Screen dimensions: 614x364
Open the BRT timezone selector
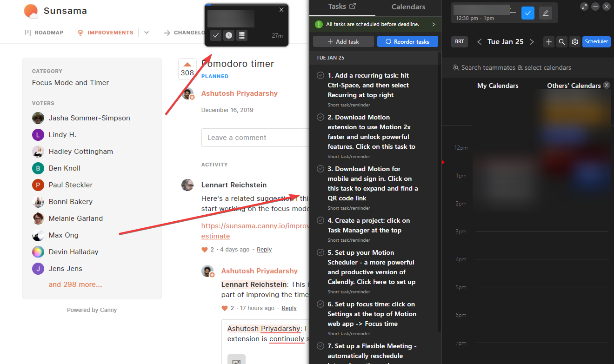coord(460,41)
